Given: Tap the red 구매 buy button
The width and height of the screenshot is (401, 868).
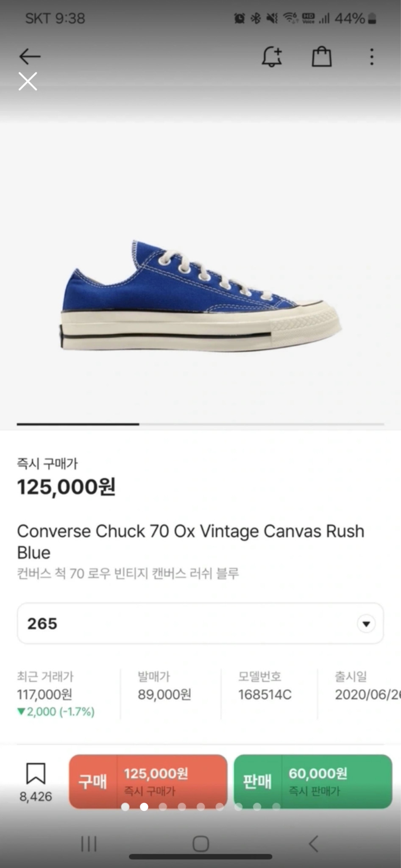Looking at the screenshot, I should click(x=148, y=782).
